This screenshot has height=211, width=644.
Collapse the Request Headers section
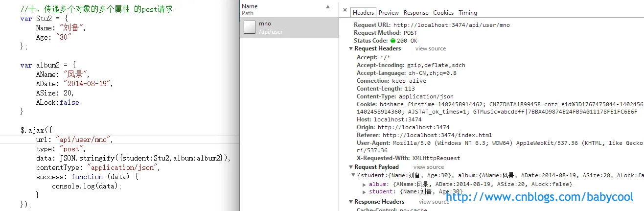click(x=351, y=49)
